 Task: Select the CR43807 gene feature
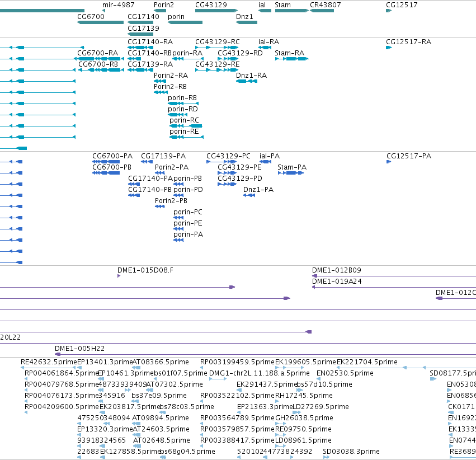[x=322, y=11]
